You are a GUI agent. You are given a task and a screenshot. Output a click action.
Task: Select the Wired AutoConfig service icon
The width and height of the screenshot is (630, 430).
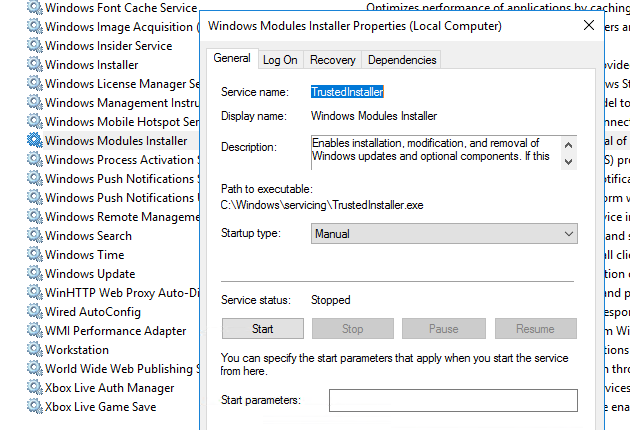(35, 311)
